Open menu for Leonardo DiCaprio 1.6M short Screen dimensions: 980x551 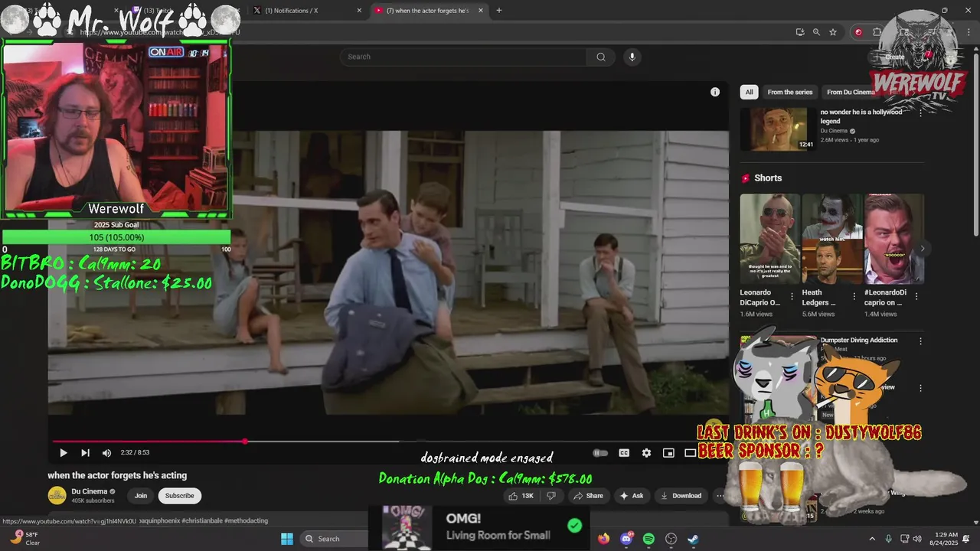pyautogui.click(x=792, y=295)
